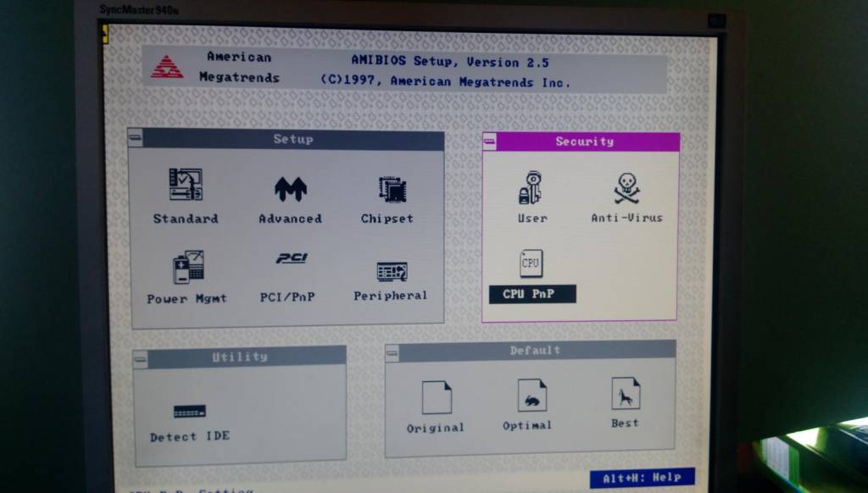Click the Detect IDE label text

click(x=190, y=436)
